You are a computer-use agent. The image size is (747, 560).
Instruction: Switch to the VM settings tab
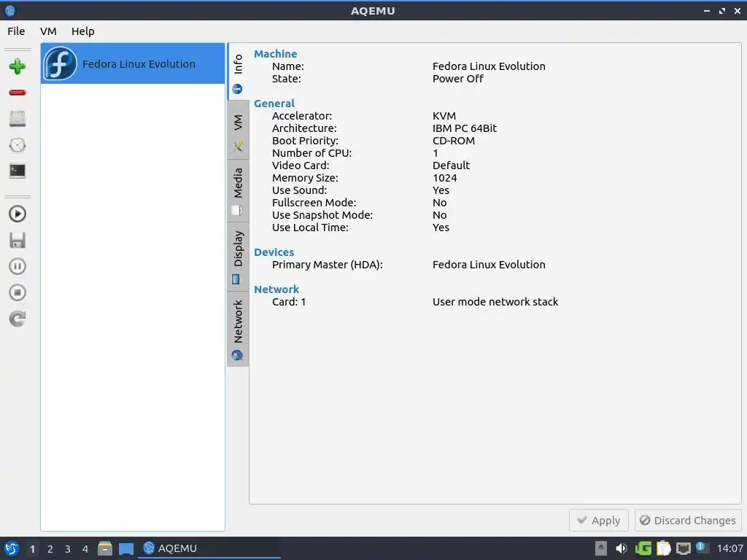(238, 130)
